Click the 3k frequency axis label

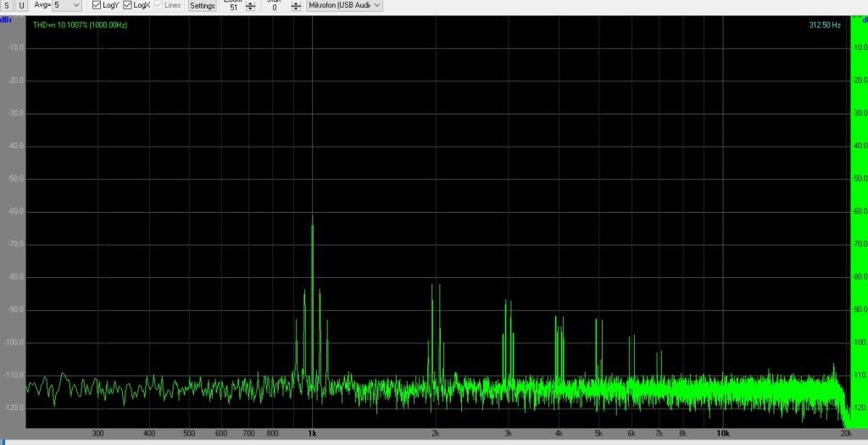[x=508, y=433]
